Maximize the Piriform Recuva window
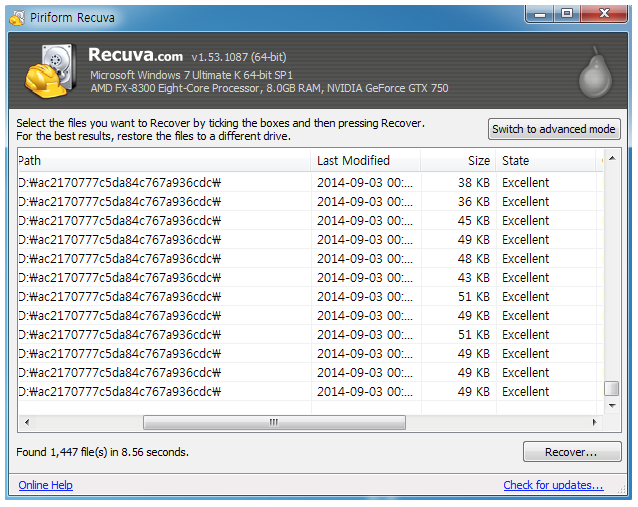Viewport: 638px width, 507px height. [567, 14]
